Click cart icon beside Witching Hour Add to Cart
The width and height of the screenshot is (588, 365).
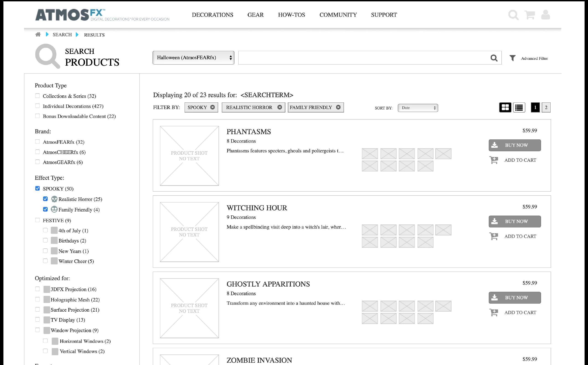coord(494,236)
